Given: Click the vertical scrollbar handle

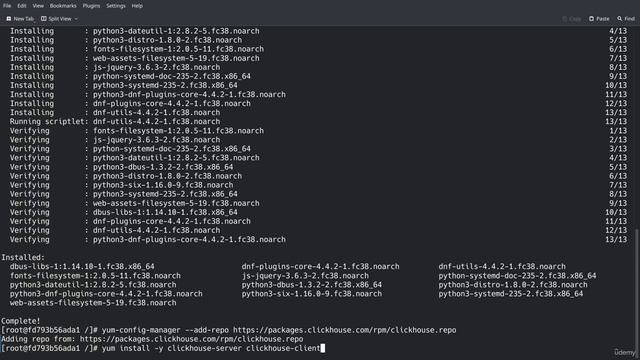Looking at the screenshot, I should [638, 293].
